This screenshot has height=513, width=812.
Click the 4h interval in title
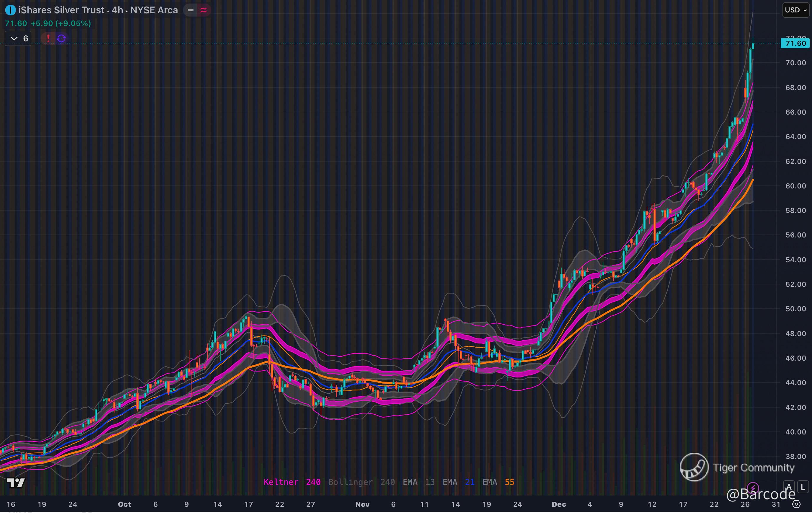point(117,10)
